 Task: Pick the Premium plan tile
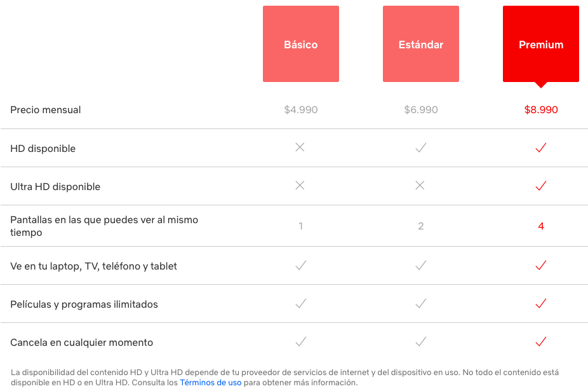(x=540, y=45)
